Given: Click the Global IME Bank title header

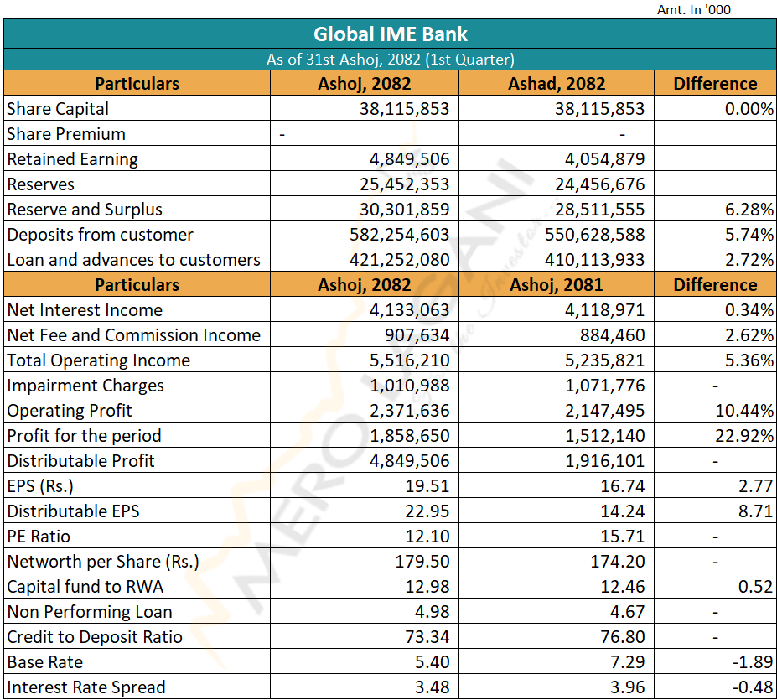Looking at the screenshot, I should pos(390,34).
